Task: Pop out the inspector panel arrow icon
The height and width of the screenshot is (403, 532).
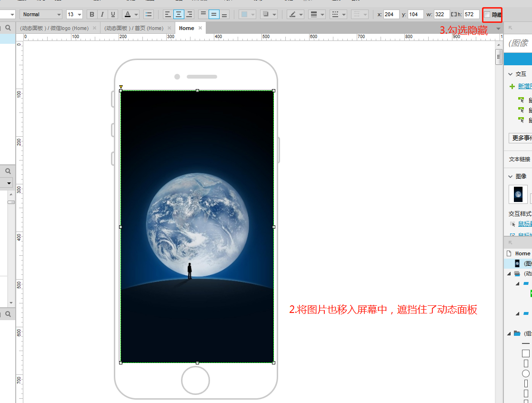Action: point(510,28)
